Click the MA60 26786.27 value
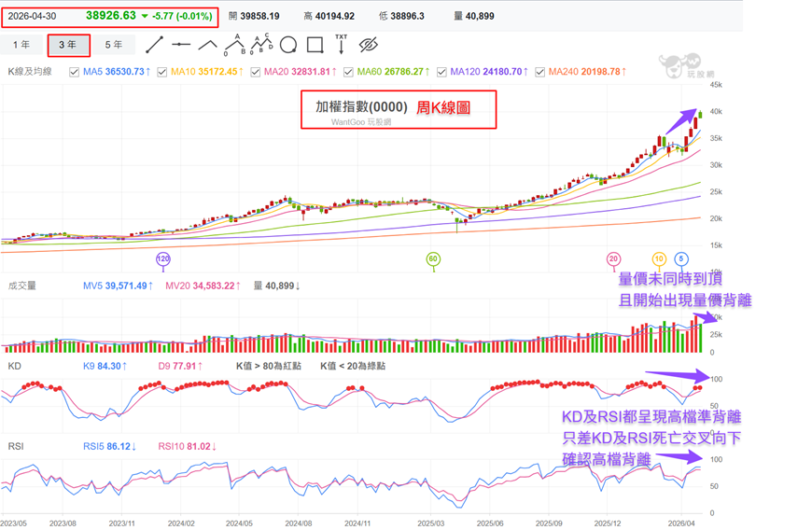 (394, 72)
